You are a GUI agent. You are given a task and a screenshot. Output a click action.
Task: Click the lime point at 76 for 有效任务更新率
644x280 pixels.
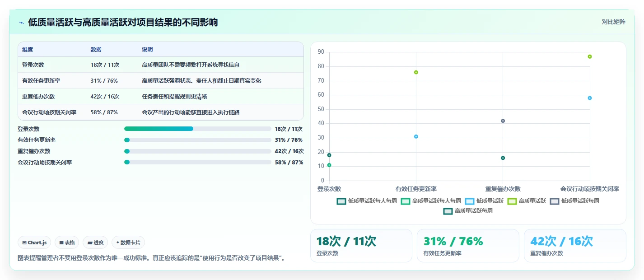pos(416,72)
